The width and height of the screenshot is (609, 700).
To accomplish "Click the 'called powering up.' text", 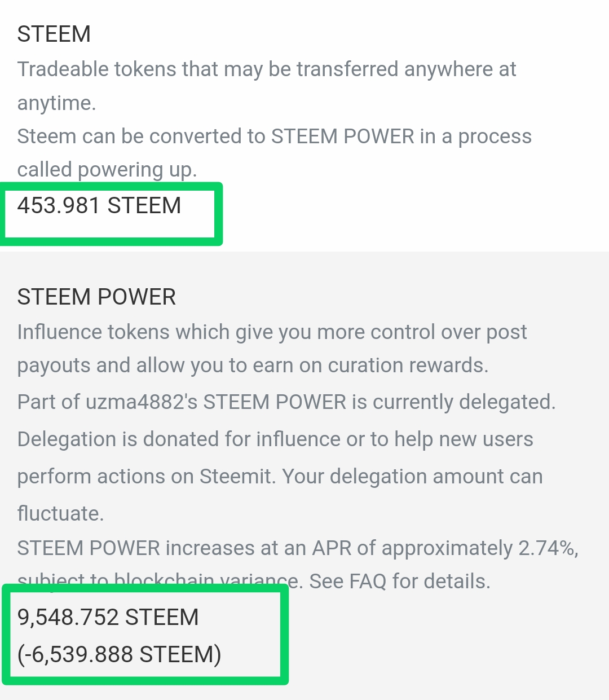I will [x=107, y=170].
